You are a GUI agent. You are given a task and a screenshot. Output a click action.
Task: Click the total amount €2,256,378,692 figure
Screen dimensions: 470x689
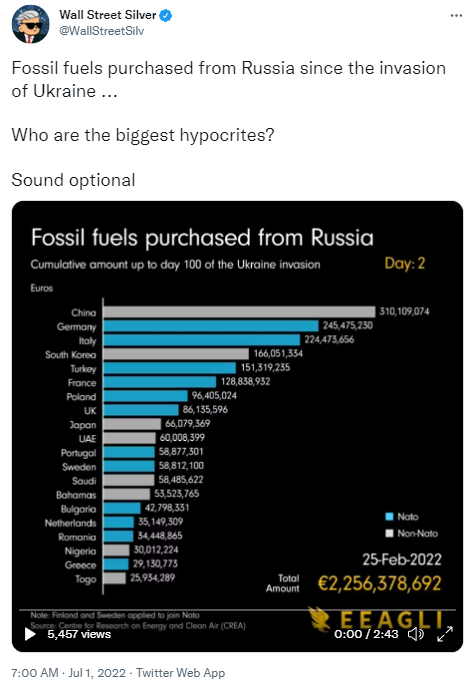(x=379, y=583)
